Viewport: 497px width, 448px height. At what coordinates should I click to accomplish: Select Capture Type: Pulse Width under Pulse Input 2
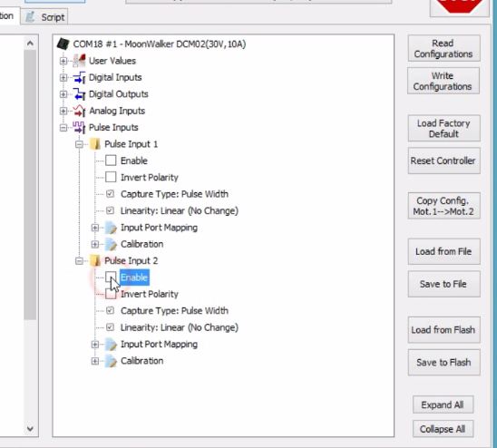174,311
